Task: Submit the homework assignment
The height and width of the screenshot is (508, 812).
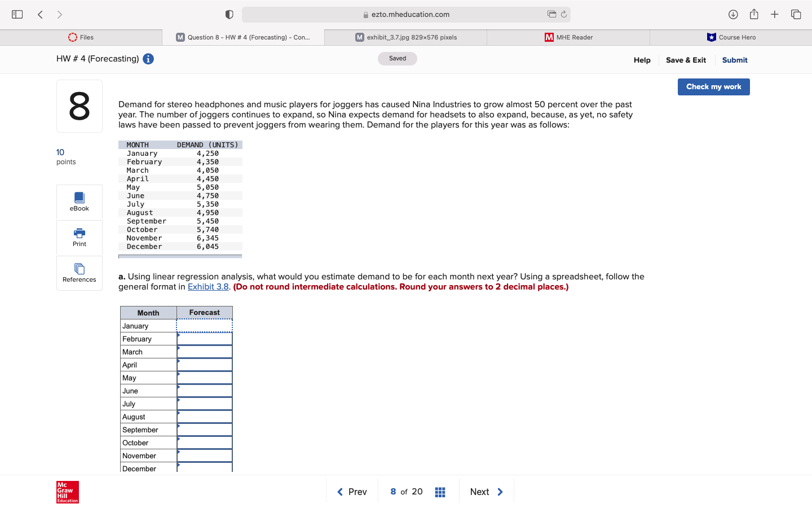Action: (735, 60)
